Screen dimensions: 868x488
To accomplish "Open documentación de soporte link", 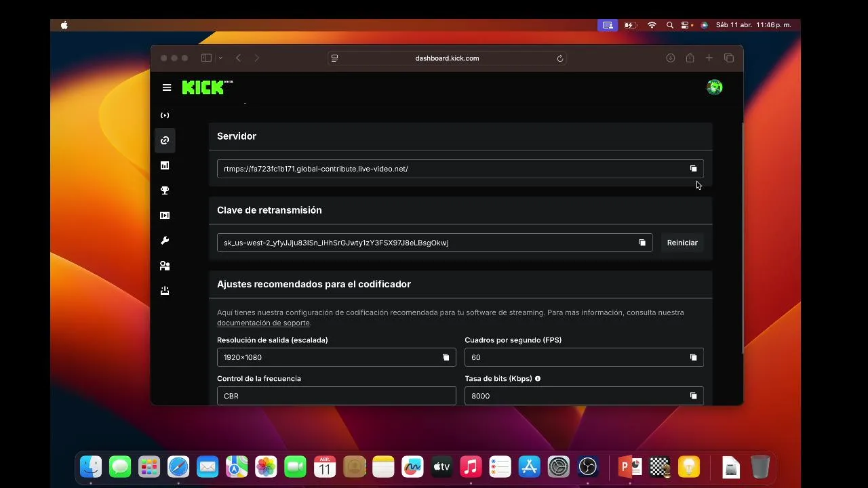I will point(263,323).
